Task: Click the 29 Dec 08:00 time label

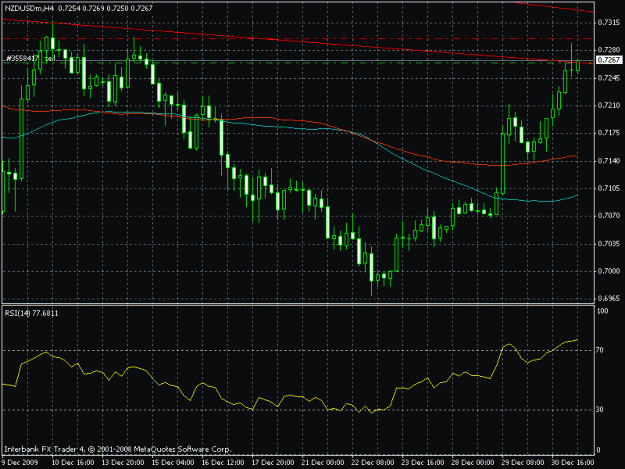Action: point(523,462)
